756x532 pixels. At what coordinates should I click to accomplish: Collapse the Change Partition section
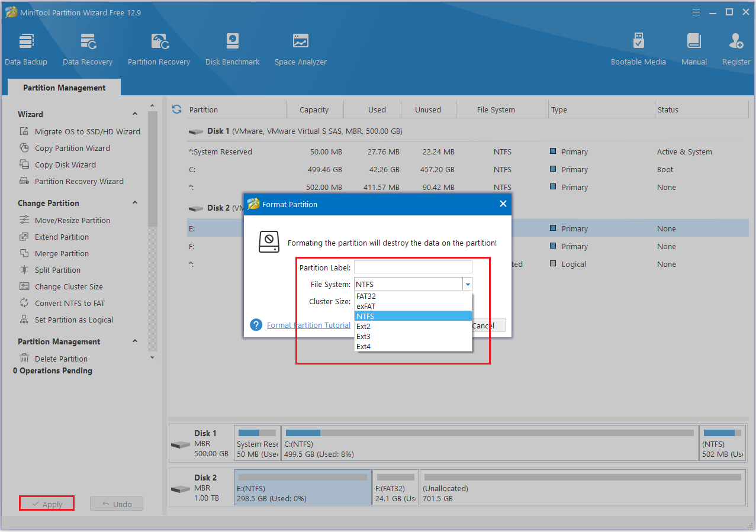(135, 202)
